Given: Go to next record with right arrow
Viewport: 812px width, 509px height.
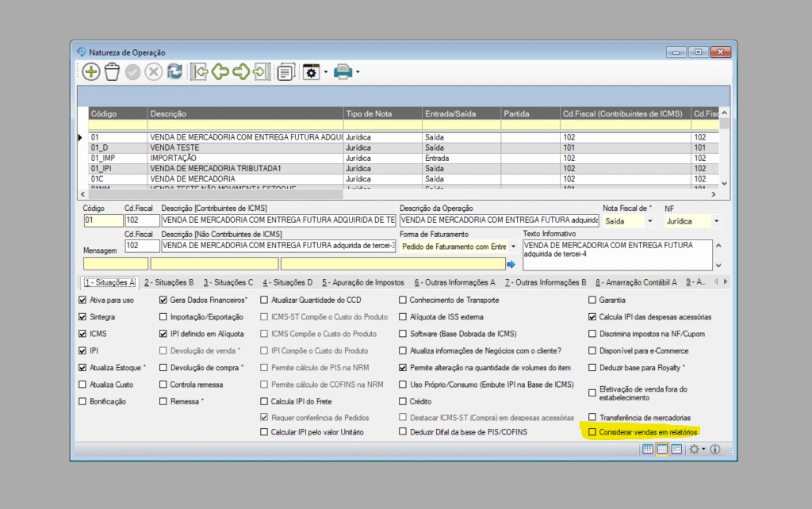Looking at the screenshot, I should 241,72.
